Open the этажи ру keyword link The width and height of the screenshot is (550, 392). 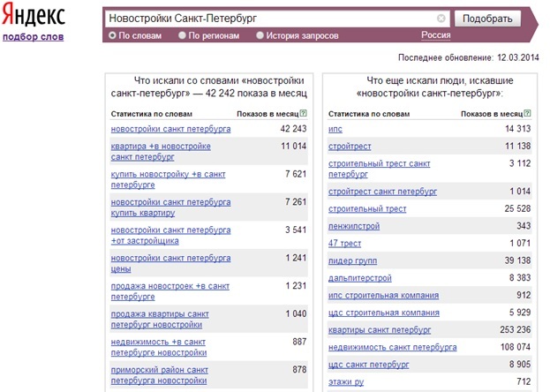coord(346,381)
